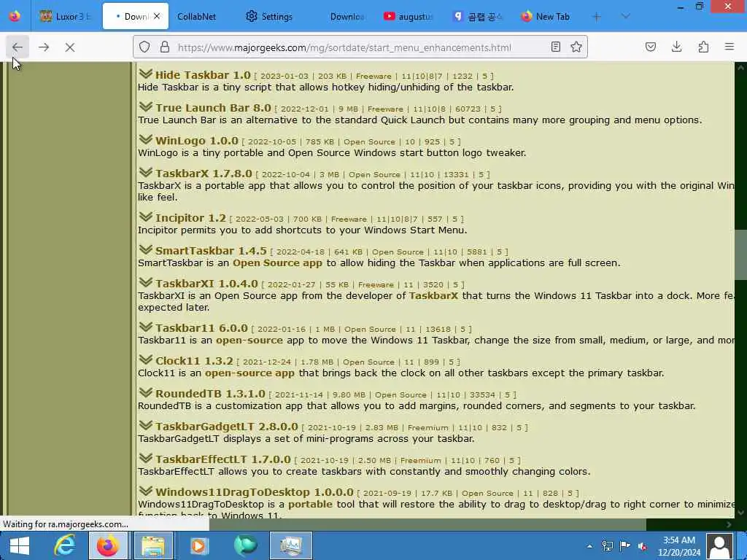Screen dimensions: 747x560
Task: Stop loading the page with X button
Action: tap(69, 47)
